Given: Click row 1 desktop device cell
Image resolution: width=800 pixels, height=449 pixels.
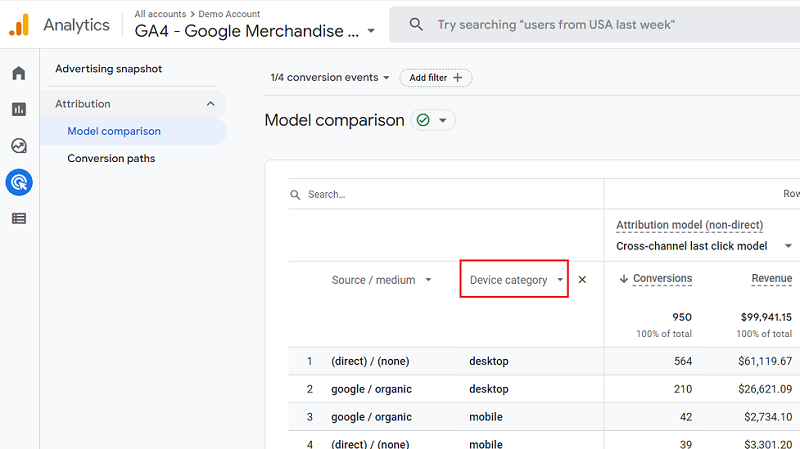Looking at the screenshot, I should click(x=489, y=361).
